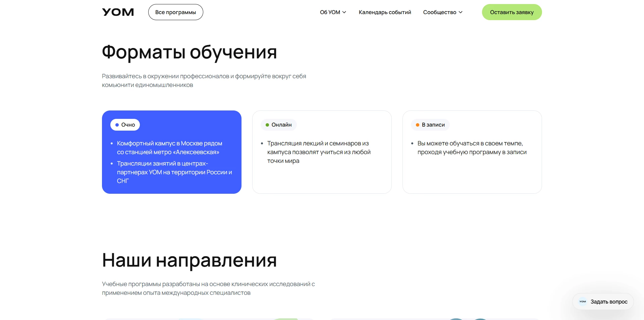This screenshot has height=320, width=644.
Task: Click the blue dot on the Очно badge
Action: [118, 125]
